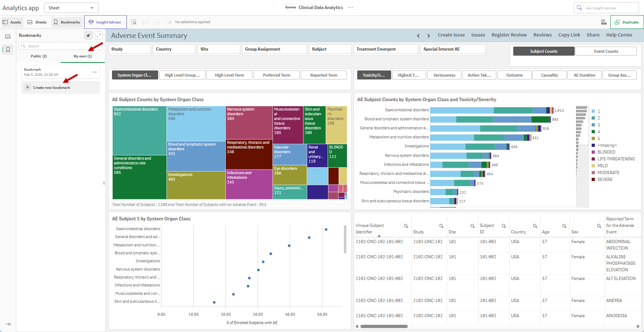Pin the Bookmarks panel

pyautogui.click(x=88, y=35)
